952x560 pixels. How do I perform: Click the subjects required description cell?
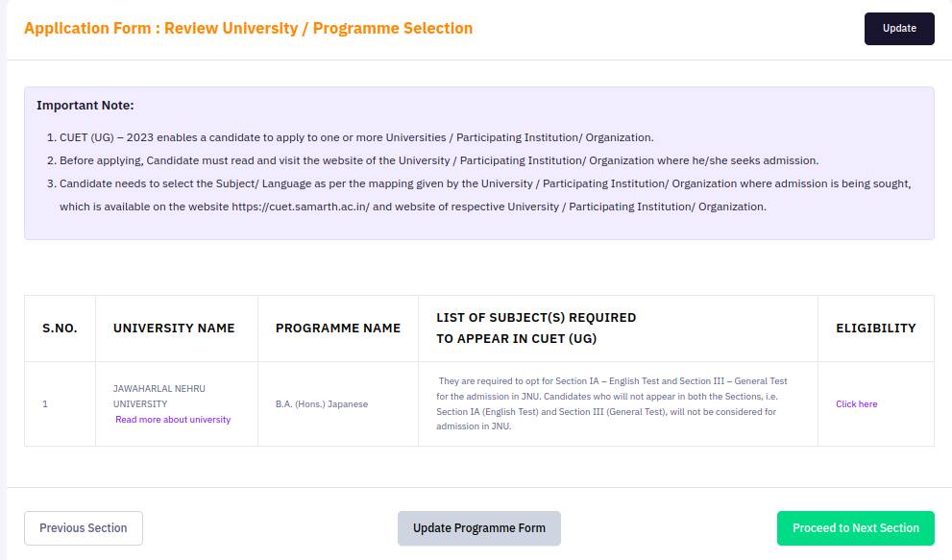pos(617,403)
